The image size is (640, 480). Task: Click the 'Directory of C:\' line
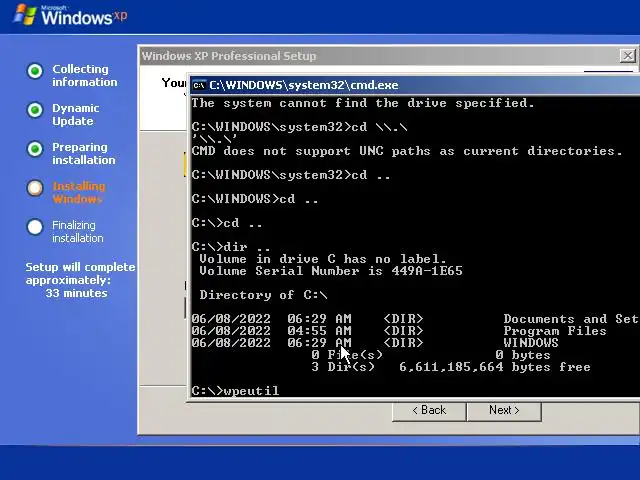(x=263, y=295)
